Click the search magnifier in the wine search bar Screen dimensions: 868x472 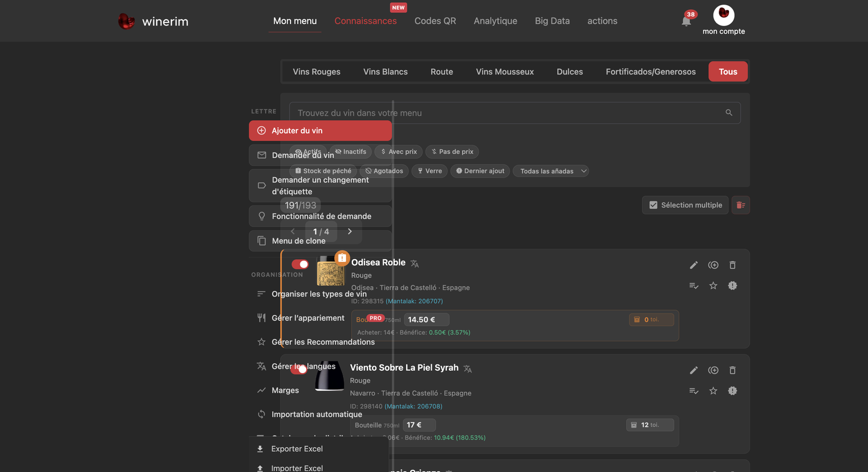click(x=729, y=113)
